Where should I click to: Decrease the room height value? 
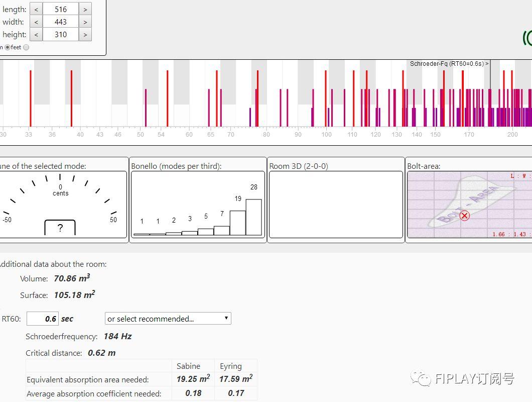tap(36, 35)
